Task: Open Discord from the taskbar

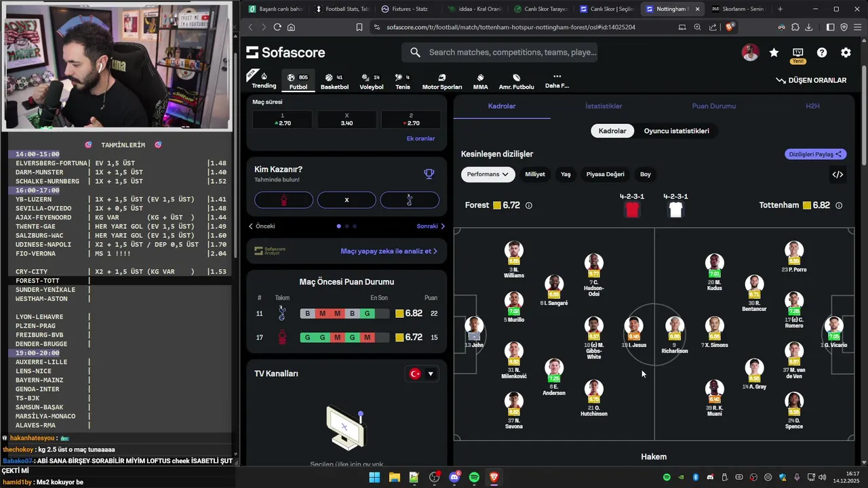Action: pos(454,477)
